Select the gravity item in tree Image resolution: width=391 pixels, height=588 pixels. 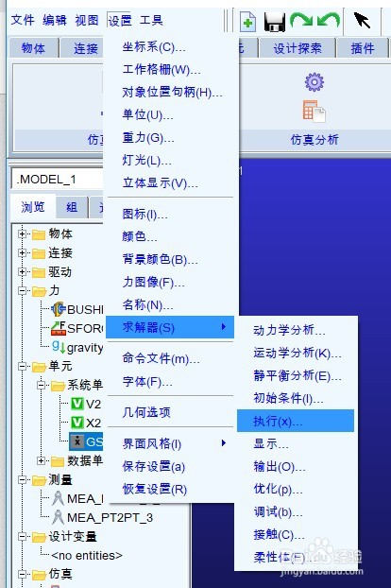77,347
